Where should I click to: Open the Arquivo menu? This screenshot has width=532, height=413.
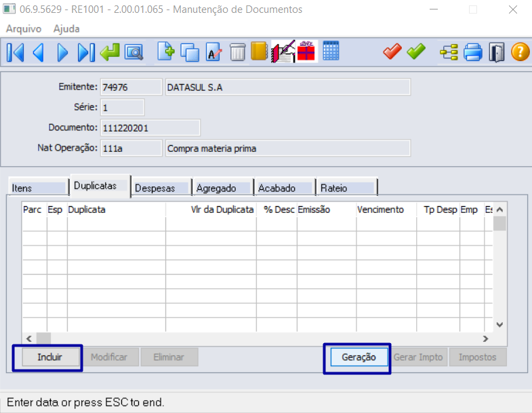click(x=24, y=28)
